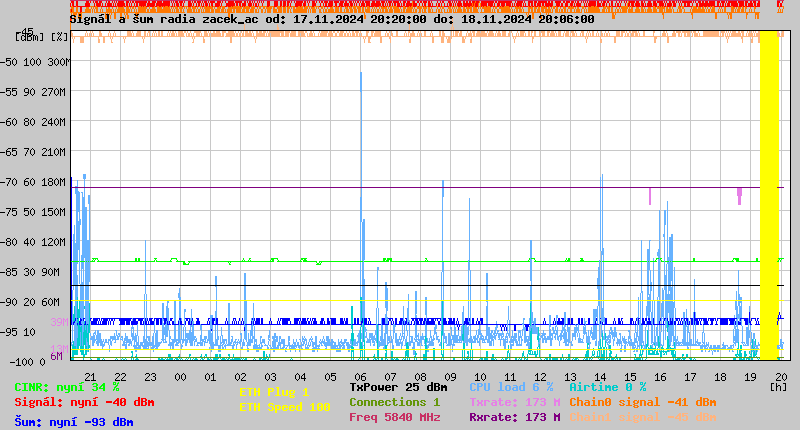Click hour label '13' on time axis
Image resolution: width=800 pixels, height=430 pixels.
(x=570, y=377)
